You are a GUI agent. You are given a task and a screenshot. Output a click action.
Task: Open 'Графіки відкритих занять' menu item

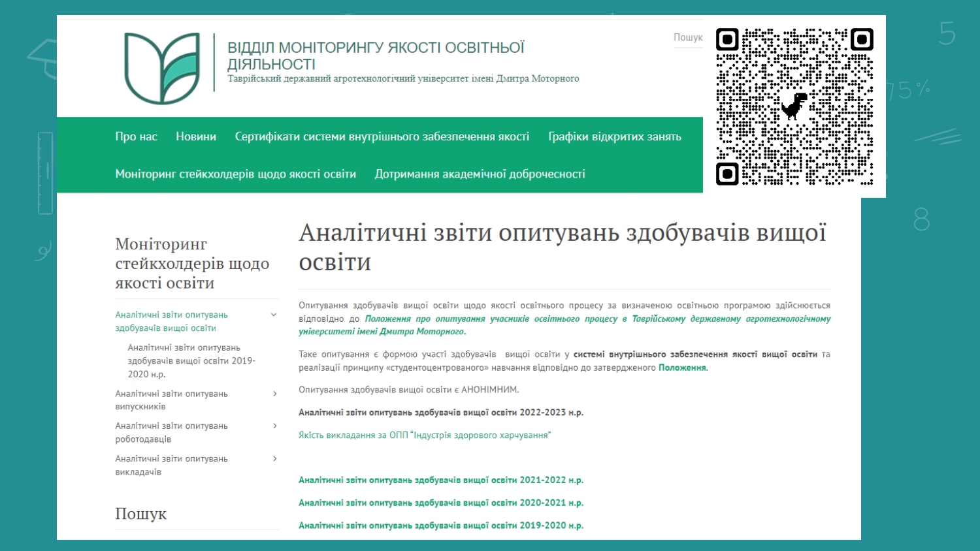615,136
